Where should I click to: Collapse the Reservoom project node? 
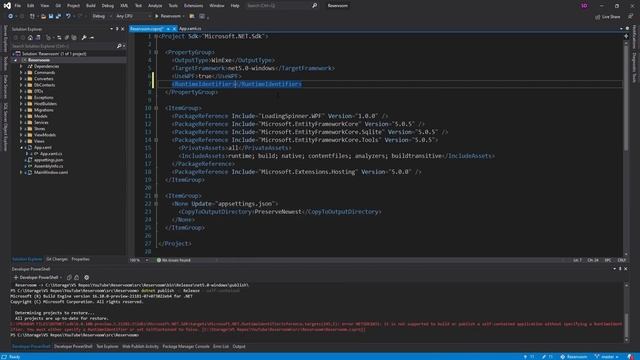[x=16, y=60]
